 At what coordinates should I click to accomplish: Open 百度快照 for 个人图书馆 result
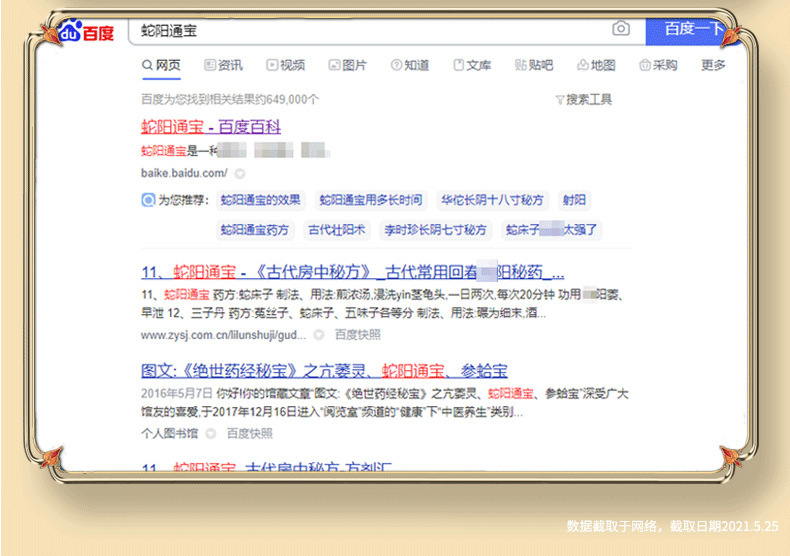point(249,434)
